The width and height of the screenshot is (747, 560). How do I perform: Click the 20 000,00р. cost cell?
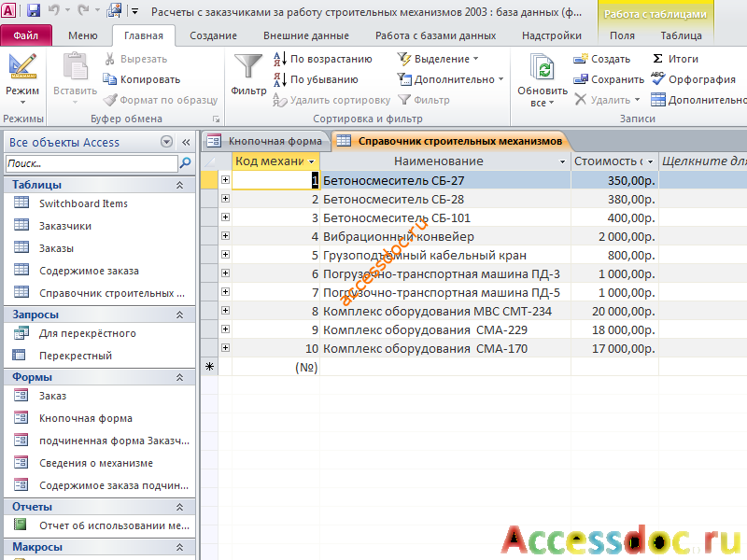614,311
